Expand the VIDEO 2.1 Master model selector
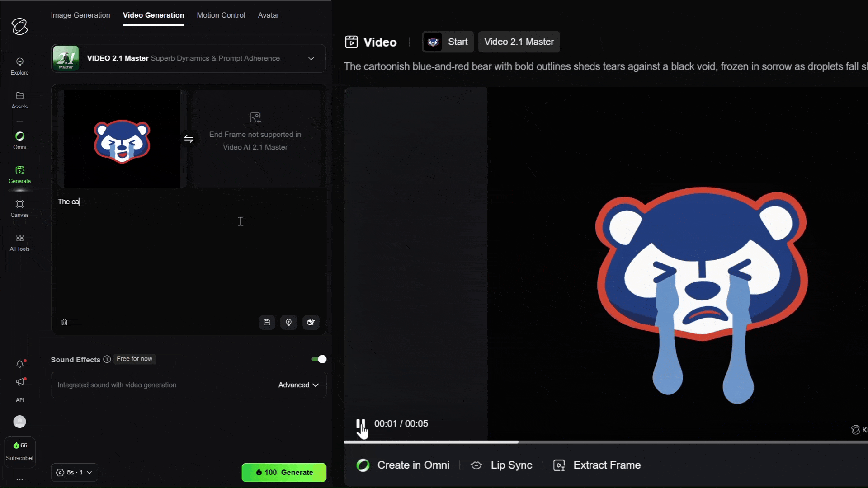This screenshot has height=488, width=868. pos(311,58)
